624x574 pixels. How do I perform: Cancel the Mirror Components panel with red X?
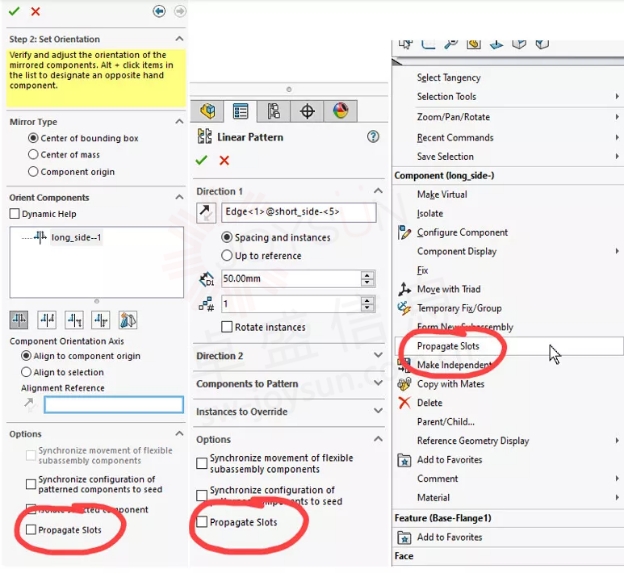35,11
